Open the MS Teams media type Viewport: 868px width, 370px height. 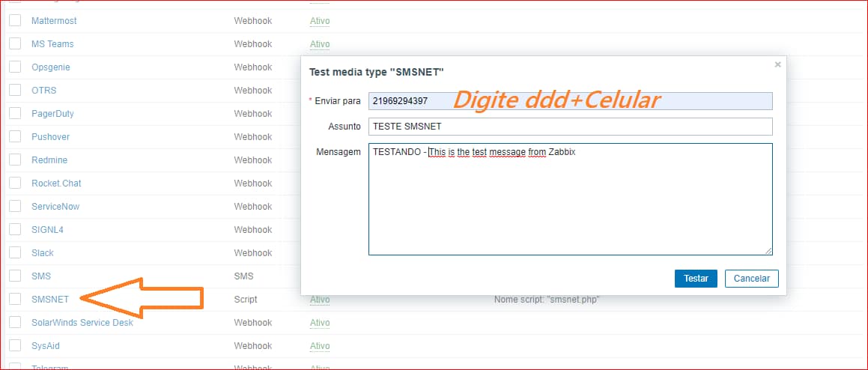[52, 44]
